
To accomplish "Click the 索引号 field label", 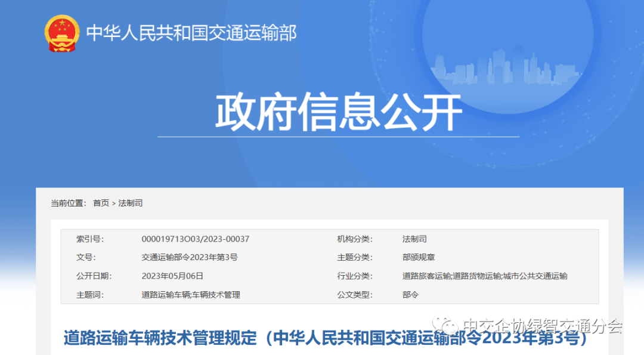I will (x=89, y=239).
